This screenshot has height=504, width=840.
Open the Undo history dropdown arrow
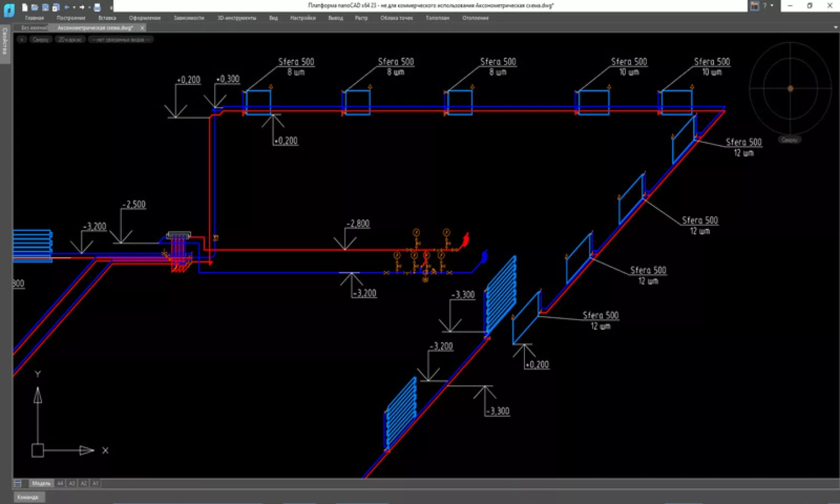(74, 8)
